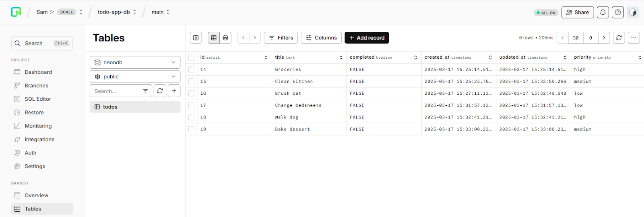Open the three-dots more options menu
The height and width of the screenshot is (217, 644).
point(634,38)
